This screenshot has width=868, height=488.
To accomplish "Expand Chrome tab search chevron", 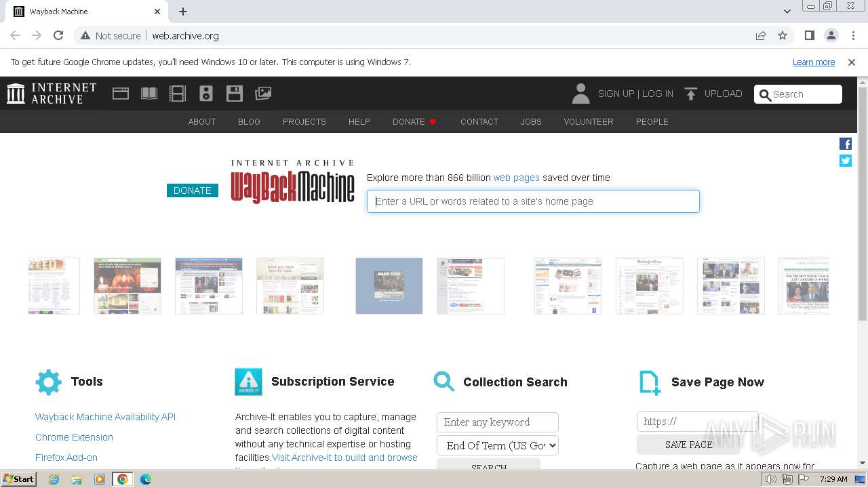I will [x=787, y=12].
